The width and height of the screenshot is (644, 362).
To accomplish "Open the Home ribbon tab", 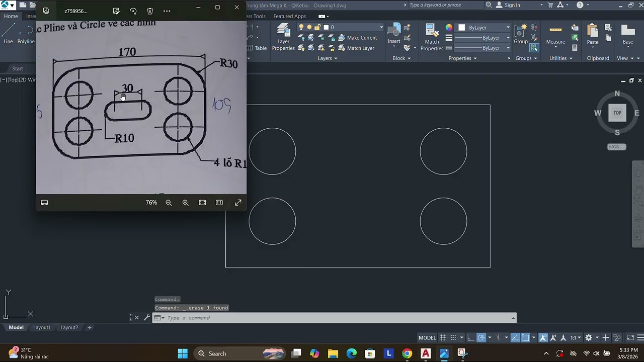I will click(x=11, y=16).
